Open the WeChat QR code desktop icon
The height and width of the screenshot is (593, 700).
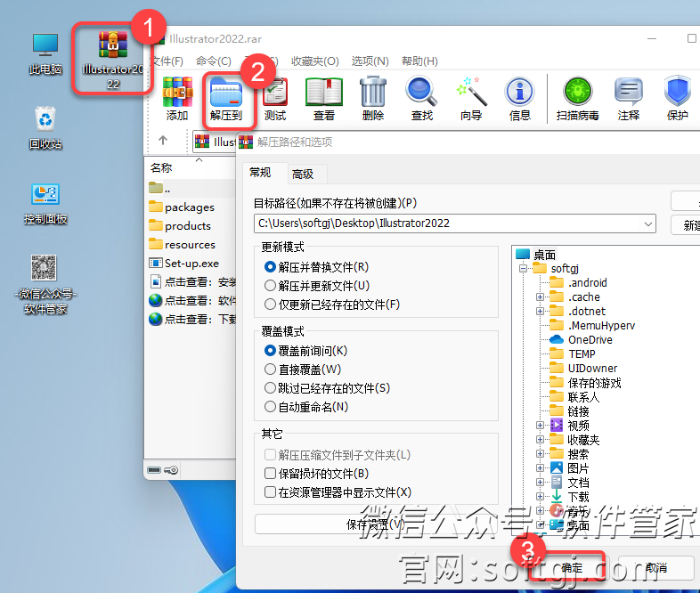[x=45, y=284]
